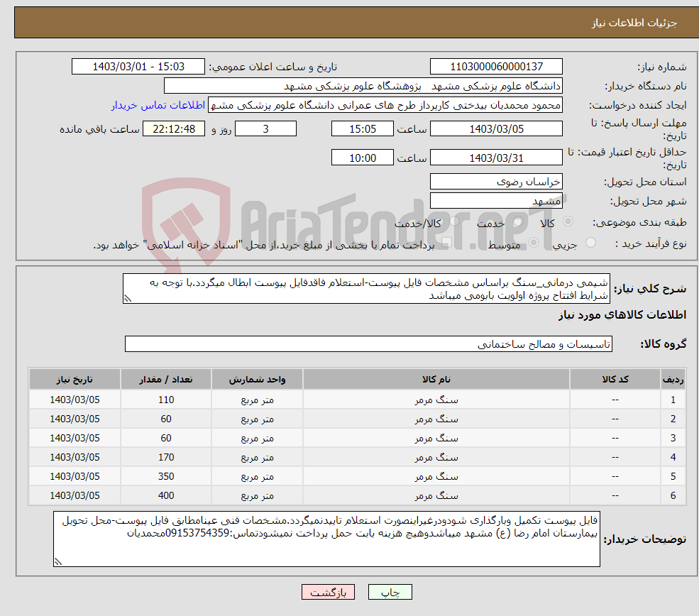
Task: Click the 15:05 deadline time field
Action: (363, 129)
